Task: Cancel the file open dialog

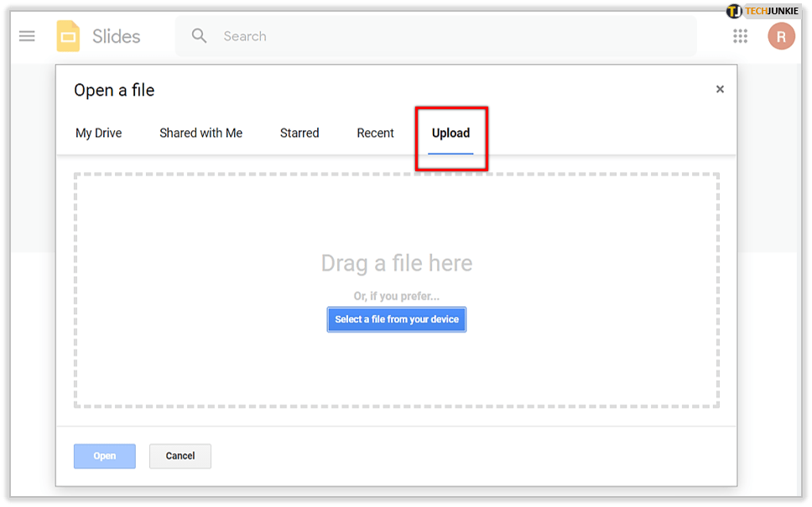Action: coord(180,456)
